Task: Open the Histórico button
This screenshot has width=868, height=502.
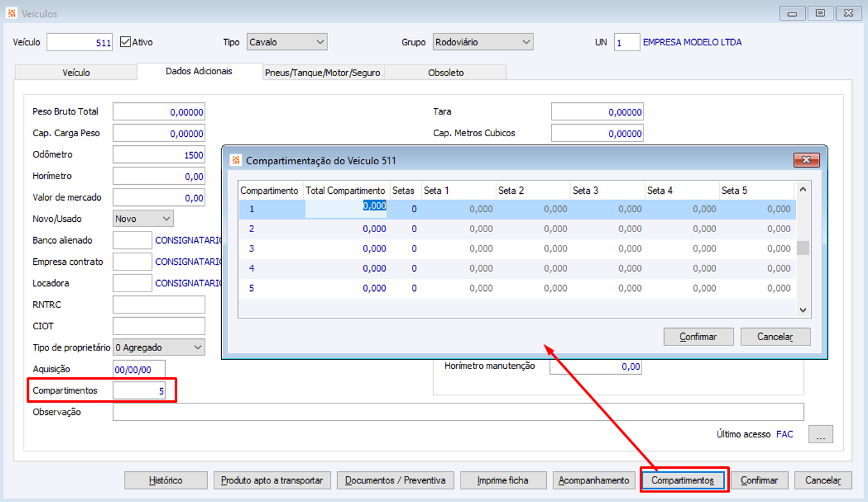Action: 166,480
